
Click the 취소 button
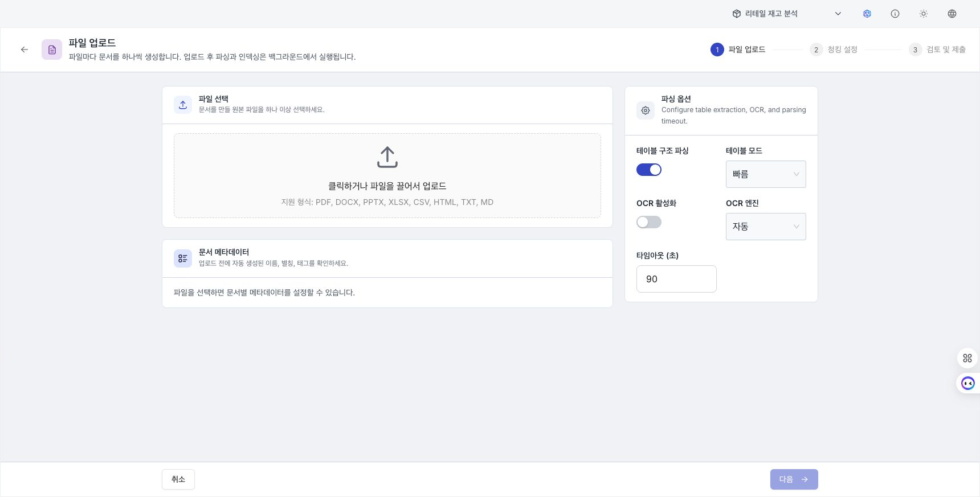click(x=178, y=479)
